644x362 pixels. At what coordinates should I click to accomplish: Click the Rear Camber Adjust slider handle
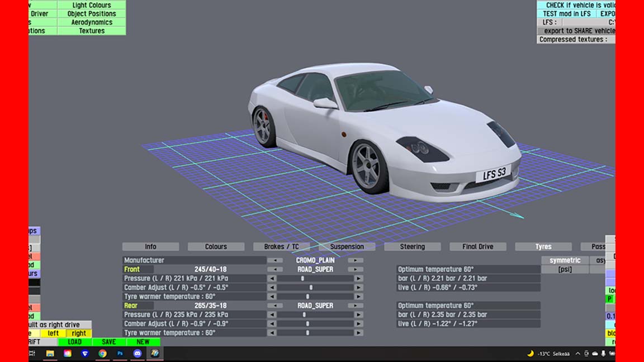307,323
